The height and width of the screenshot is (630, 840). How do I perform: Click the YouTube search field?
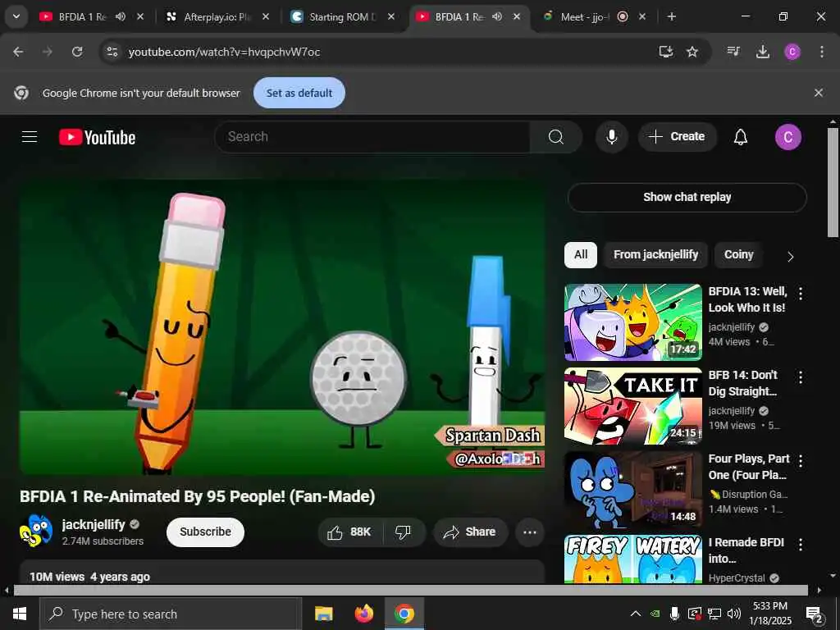(x=372, y=137)
